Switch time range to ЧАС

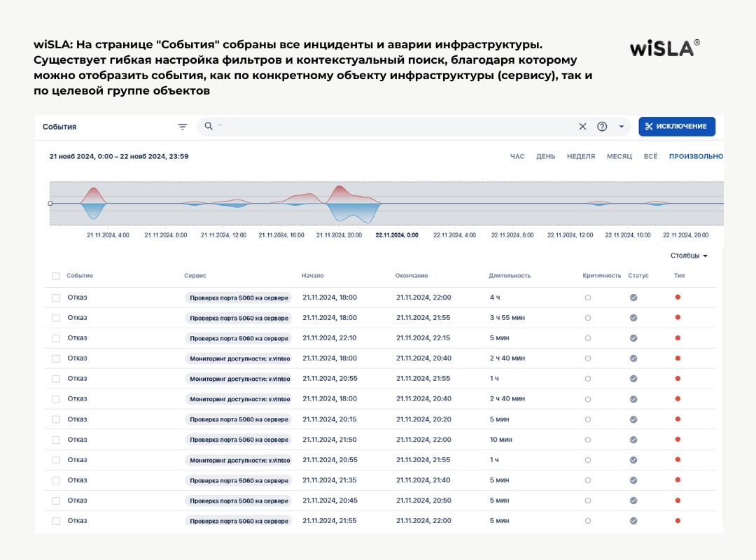(x=517, y=156)
